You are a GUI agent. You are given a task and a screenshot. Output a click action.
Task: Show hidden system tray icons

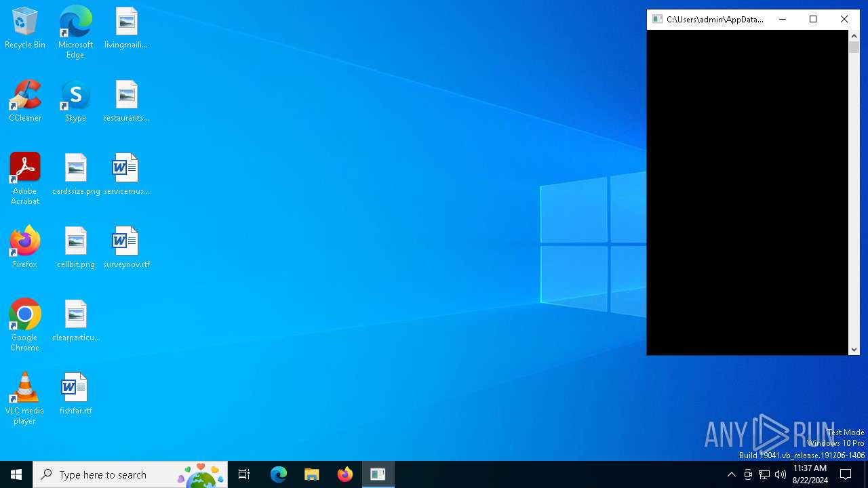pyautogui.click(x=731, y=474)
